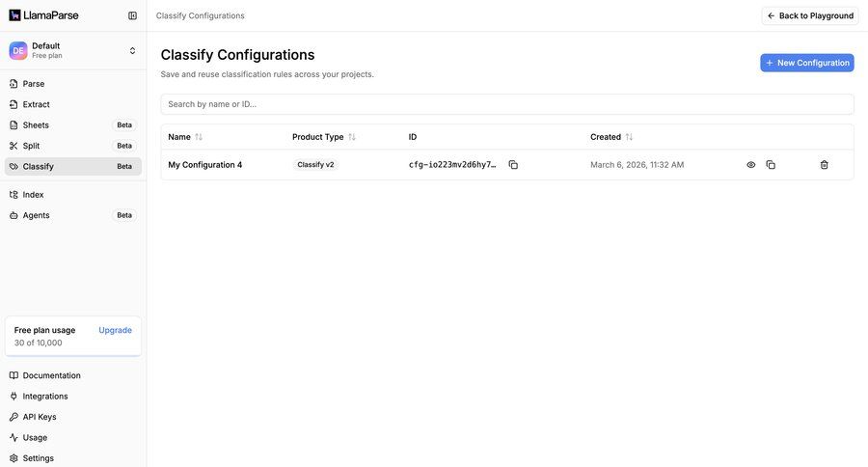
Task: Create a New Configuration
Action: 807,63
